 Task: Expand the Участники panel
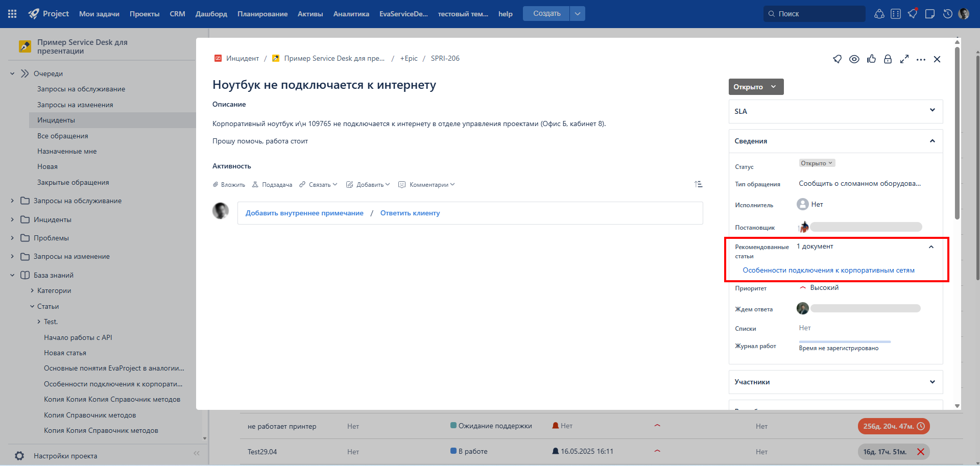(932, 382)
